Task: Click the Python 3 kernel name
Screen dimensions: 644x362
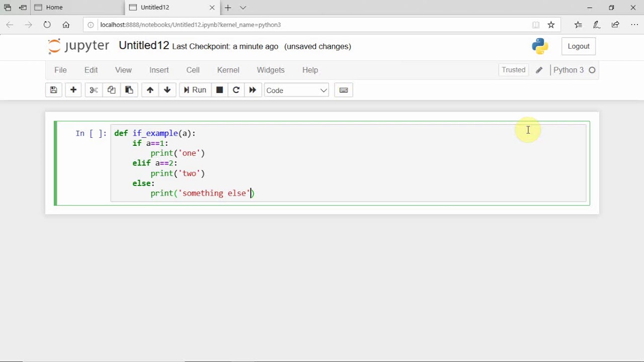Action: tap(569, 70)
